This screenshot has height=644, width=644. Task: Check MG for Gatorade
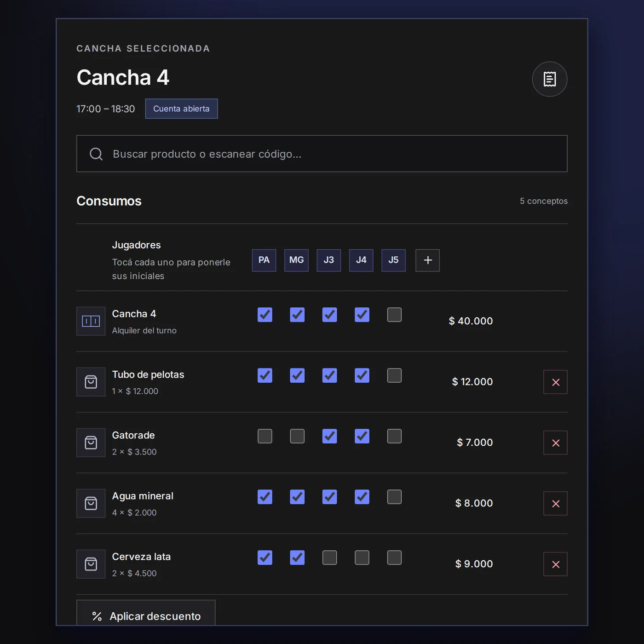pyautogui.click(x=297, y=436)
